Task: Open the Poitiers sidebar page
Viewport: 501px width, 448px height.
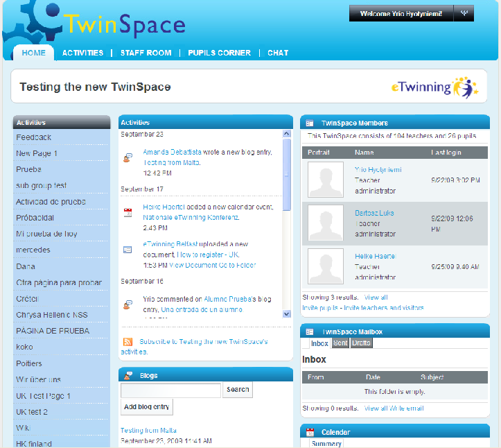Action: tap(28, 363)
